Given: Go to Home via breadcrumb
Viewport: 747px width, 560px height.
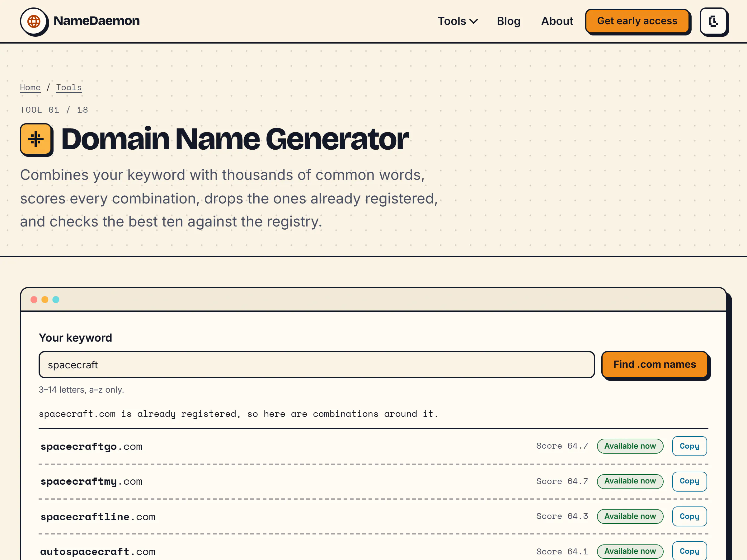Looking at the screenshot, I should [30, 87].
